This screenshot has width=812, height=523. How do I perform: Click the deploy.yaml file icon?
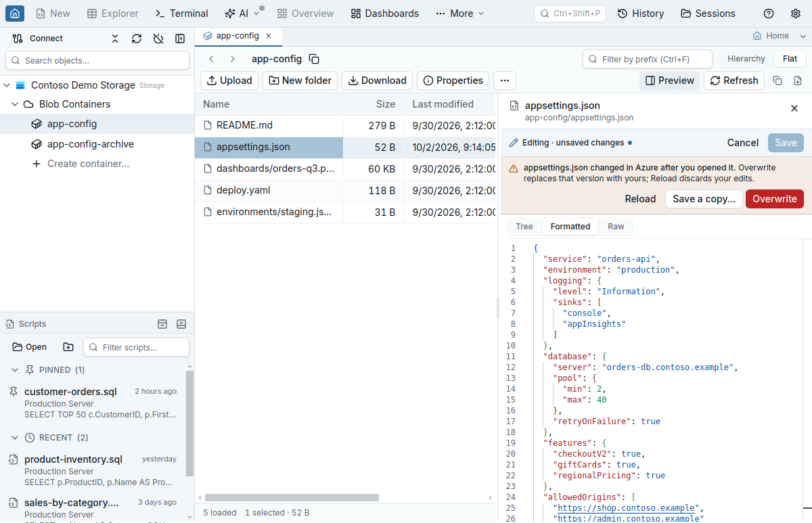tap(208, 190)
